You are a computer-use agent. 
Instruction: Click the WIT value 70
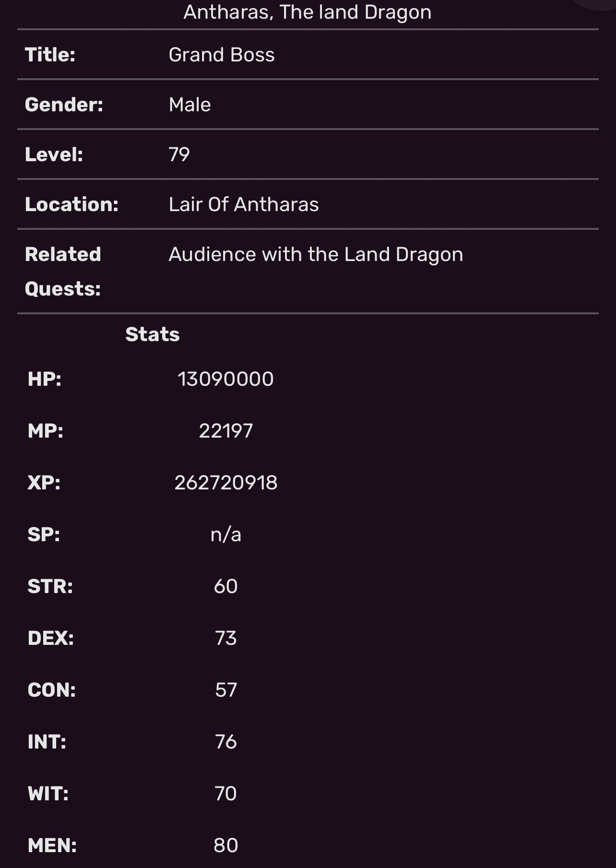225,794
